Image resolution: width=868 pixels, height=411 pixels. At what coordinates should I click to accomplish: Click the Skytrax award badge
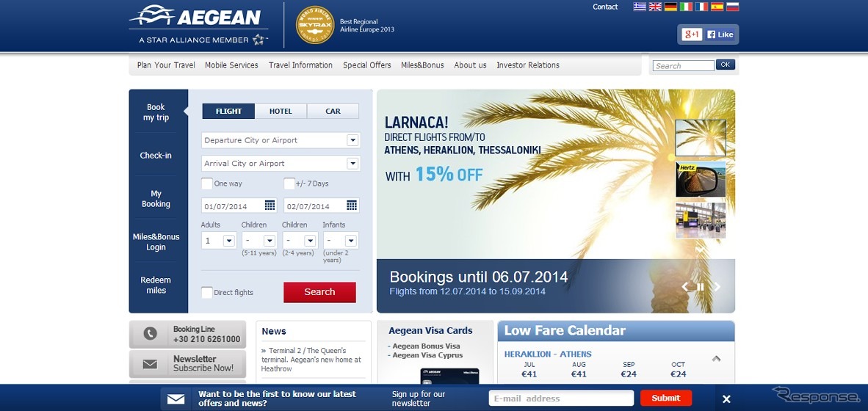(x=315, y=25)
